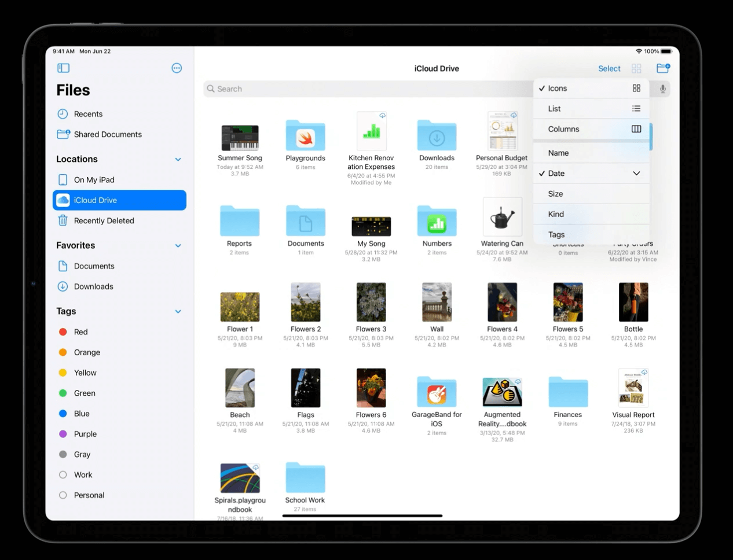Open the Spirals playgroundbook file
This screenshot has width=733, height=560.
point(240,478)
